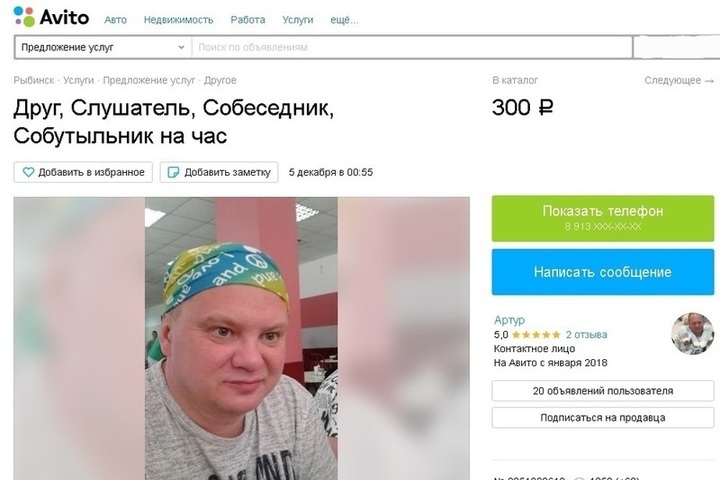Click the note icon beside Добавить заметку
Image resolution: width=720 pixels, height=480 pixels.
173,172
